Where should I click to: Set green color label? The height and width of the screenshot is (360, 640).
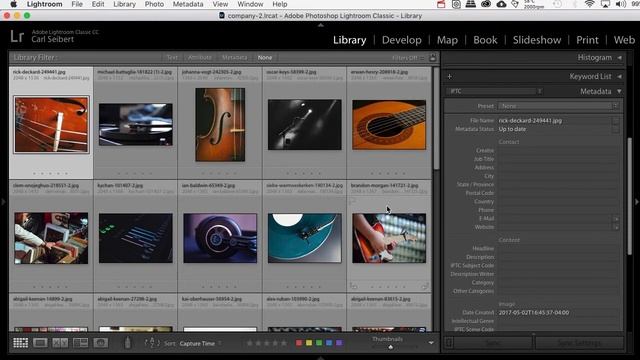pyautogui.click(x=319, y=343)
